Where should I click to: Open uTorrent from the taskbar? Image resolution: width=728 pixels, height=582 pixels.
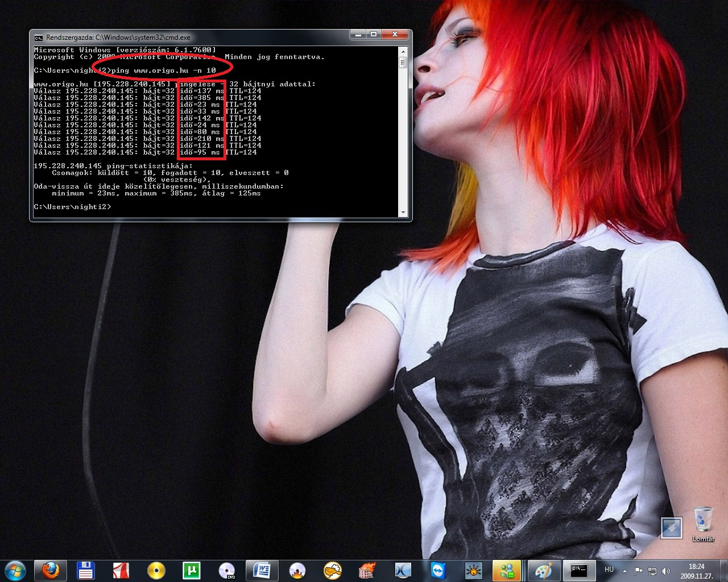192,570
